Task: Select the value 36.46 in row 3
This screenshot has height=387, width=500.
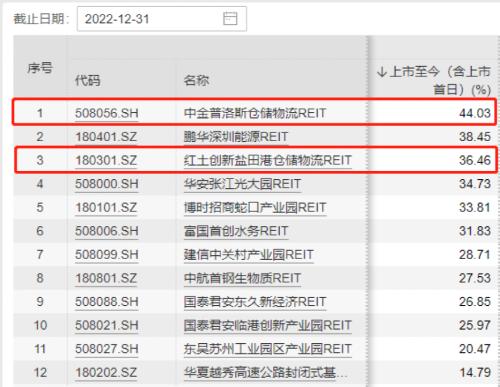Action: coord(475,160)
